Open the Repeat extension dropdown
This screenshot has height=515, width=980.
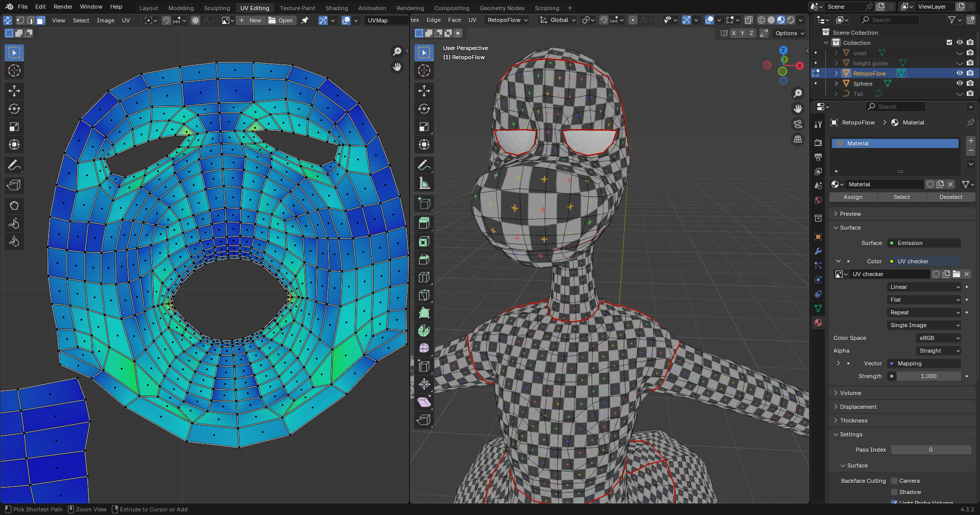(924, 312)
